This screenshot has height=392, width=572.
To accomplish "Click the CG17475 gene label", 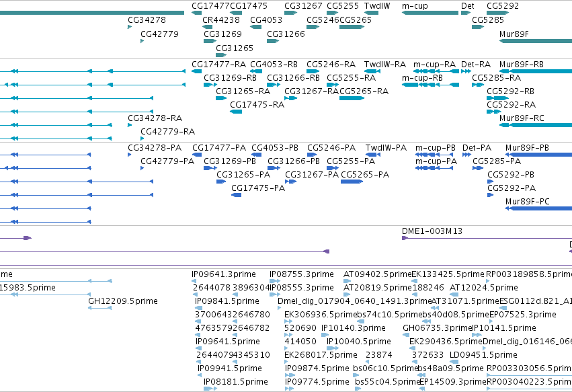I will coord(249,6).
